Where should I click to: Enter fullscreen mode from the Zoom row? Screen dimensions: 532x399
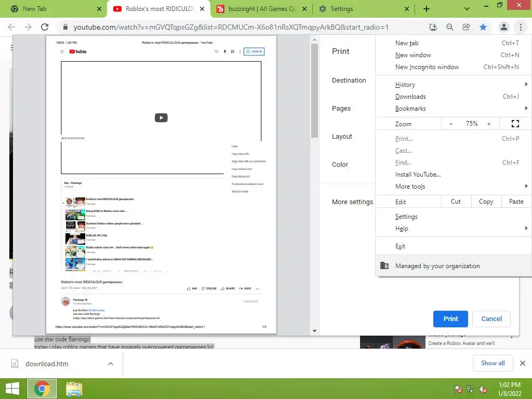click(515, 124)
